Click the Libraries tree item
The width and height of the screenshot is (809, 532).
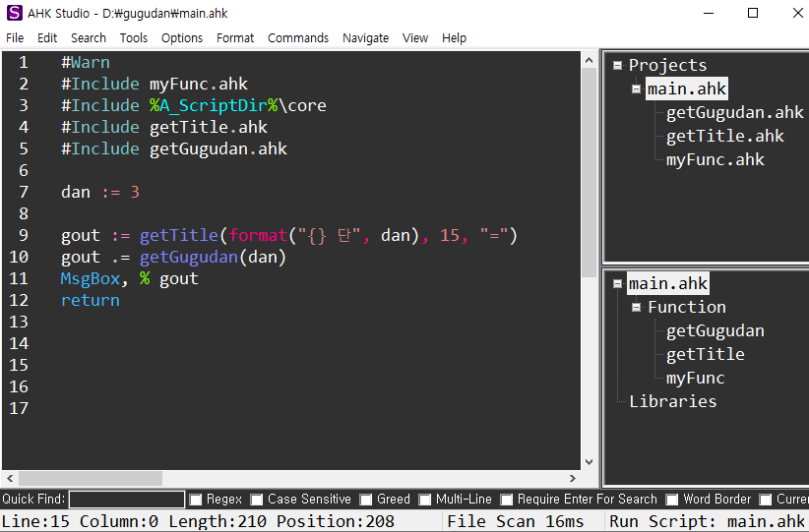coord(672,401)
